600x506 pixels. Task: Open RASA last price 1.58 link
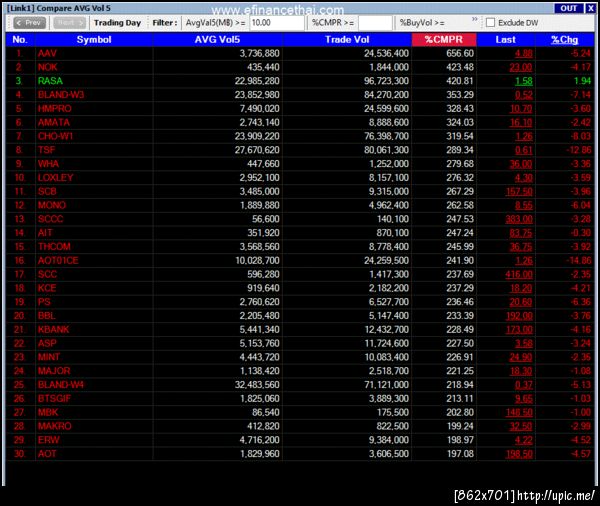tap(523, 81)
